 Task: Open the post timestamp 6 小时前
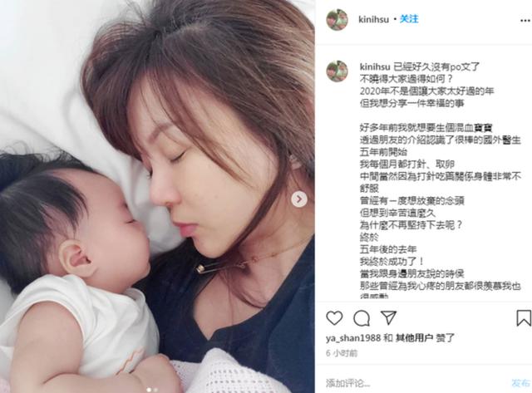click(x=342, y=353)
